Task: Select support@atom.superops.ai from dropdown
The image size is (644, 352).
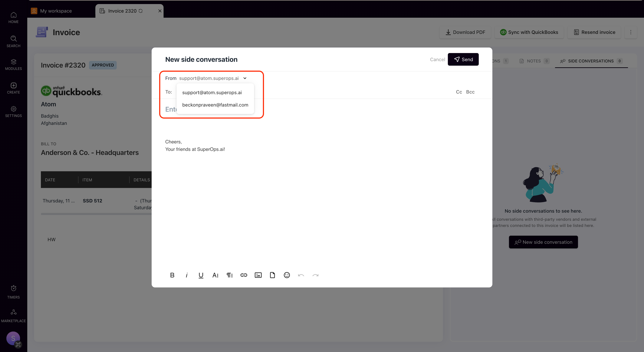Action: (211, 92)
